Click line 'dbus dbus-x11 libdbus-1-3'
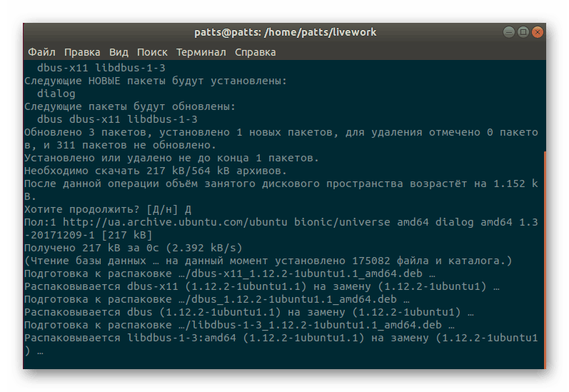Screen dimensions: 569x392 point(117,119)
